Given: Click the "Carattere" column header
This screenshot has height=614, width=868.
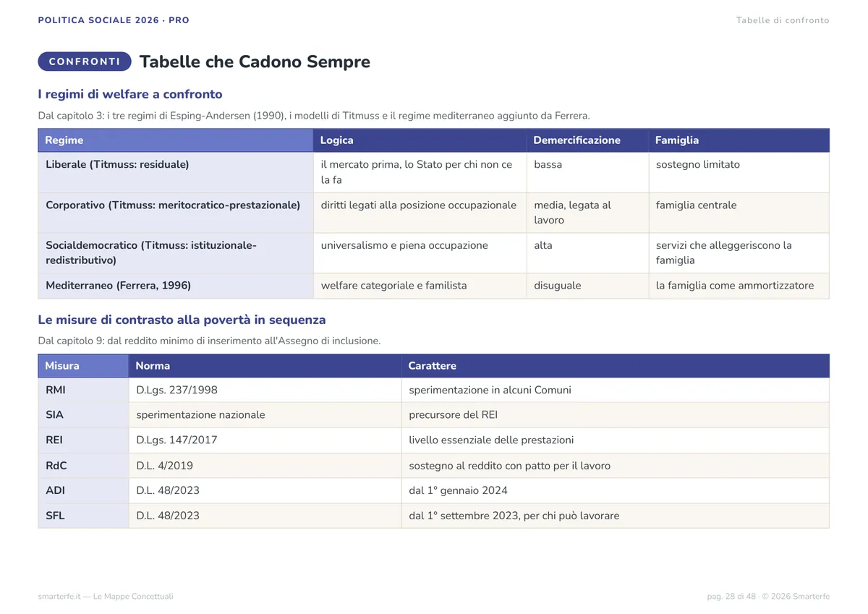Looking at the screenshot, I should [x=616, y=366].
